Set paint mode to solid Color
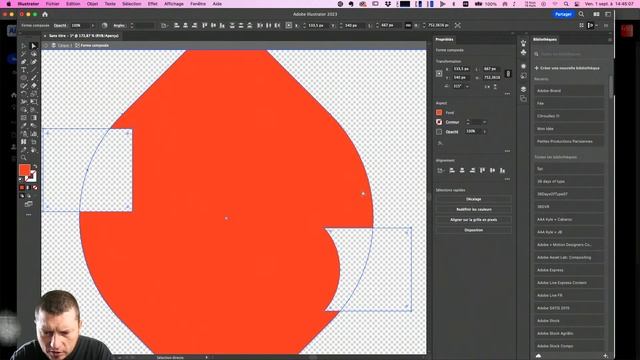The image size is (640, 360). (x=22, y=187)
